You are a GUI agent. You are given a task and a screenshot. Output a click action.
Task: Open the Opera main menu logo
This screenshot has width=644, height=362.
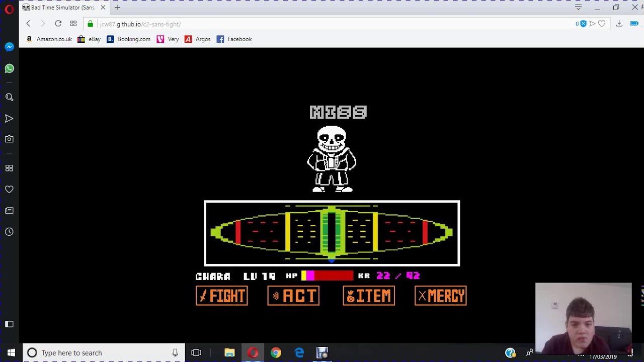[x=9, y=9]
